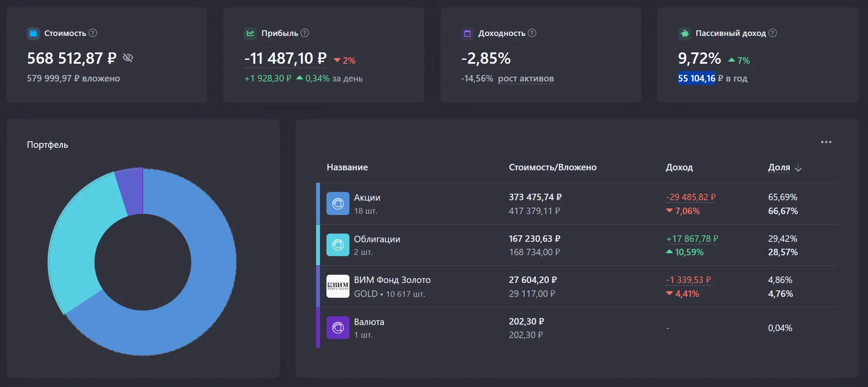Viewport: 868px width, 387px height.
Task: Open the Акции row
Action: 577,204
